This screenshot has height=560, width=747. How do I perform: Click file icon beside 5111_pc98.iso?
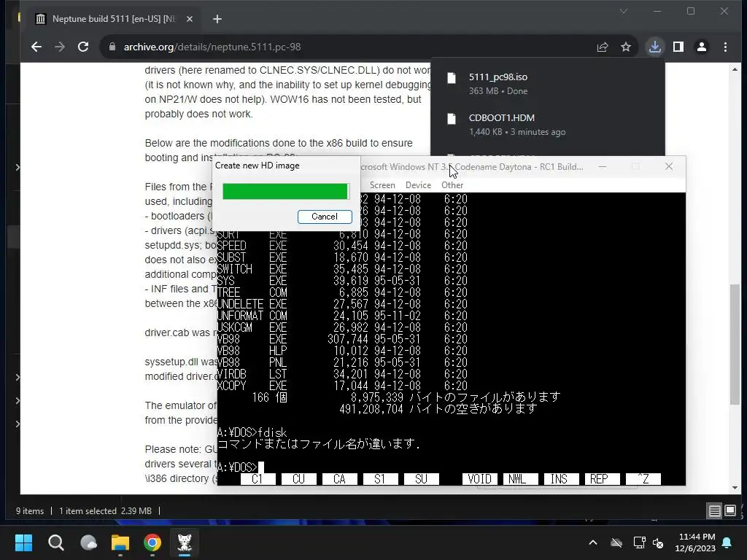click(x=452, y=78)
